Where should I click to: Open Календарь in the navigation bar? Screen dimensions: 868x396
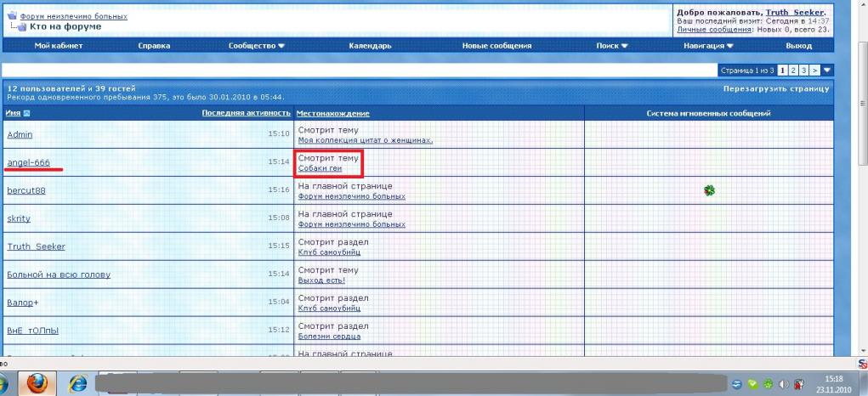370,46
